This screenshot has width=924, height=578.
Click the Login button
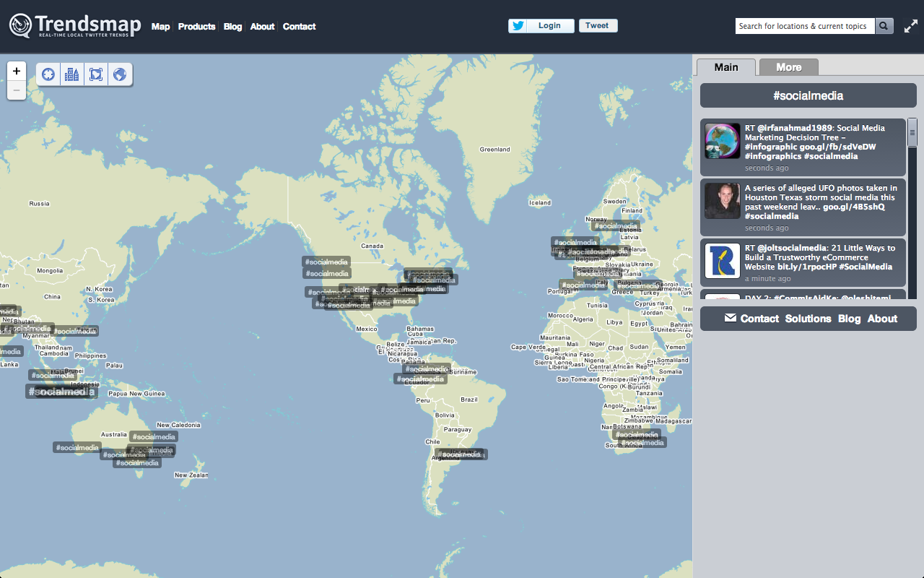pos(549,26)
